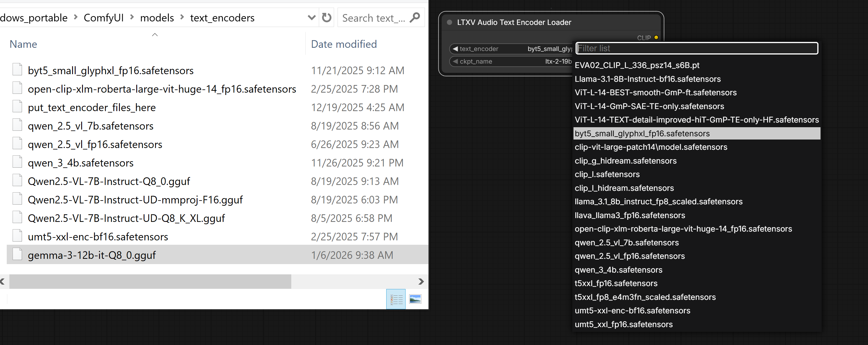Sort files by Date modified column
This screenshot has width=868, height=345.
click(344, 44)
